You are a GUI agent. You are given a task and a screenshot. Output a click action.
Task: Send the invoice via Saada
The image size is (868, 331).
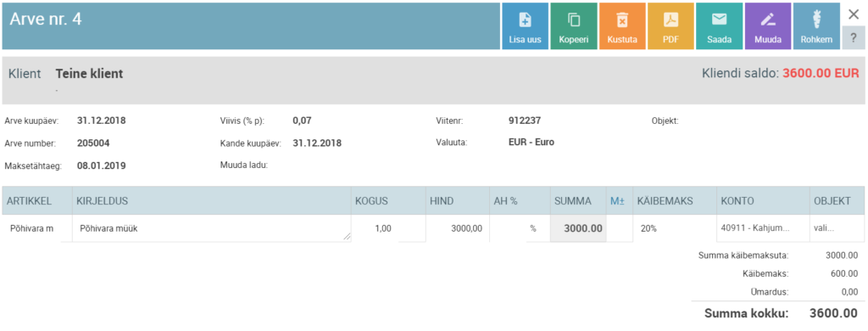pyautogui.click(x=719, y=26)
